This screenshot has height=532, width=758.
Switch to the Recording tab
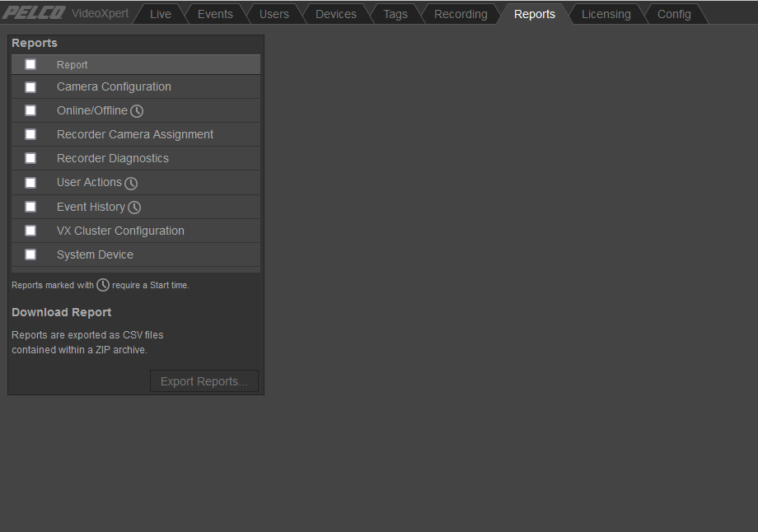[x=460, y=13]
